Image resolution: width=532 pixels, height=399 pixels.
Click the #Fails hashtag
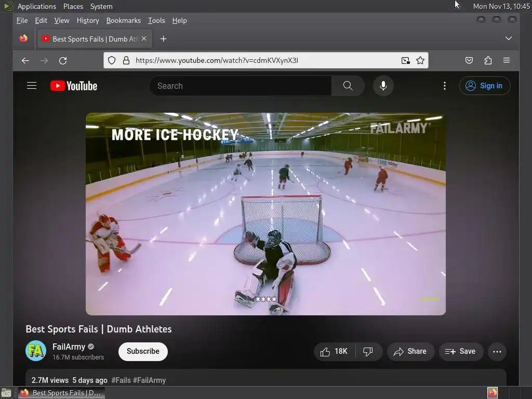(x=121, y=380)
